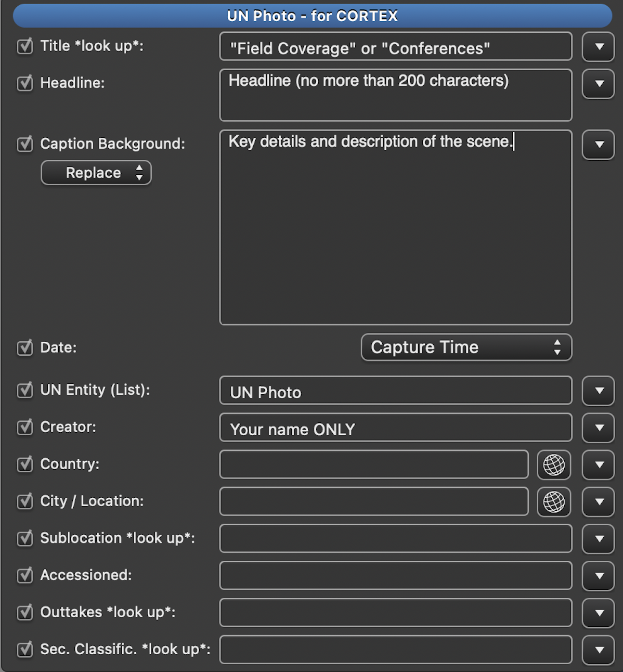Click the UN Photo - for CORTEX header
The width and height of the screenshot is (623, 672).
313,16
